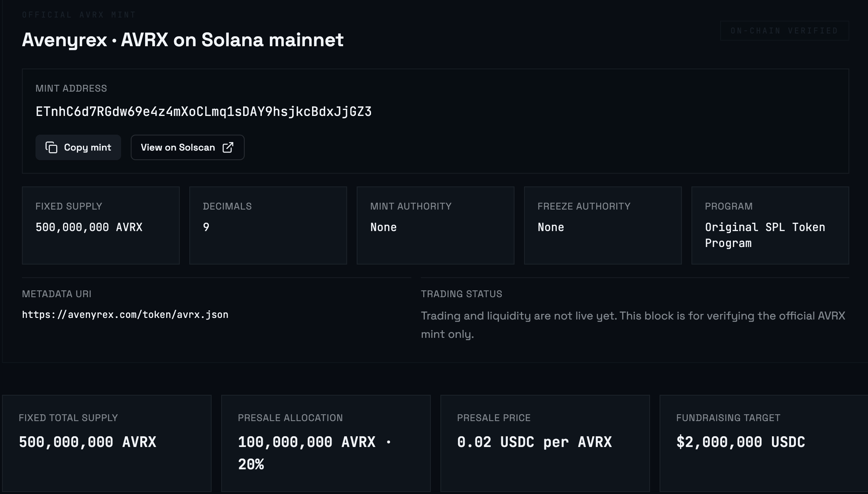Click the external-link icon beside View on Solscan
The height and width of the screenshot is (494, 868).
228,147
